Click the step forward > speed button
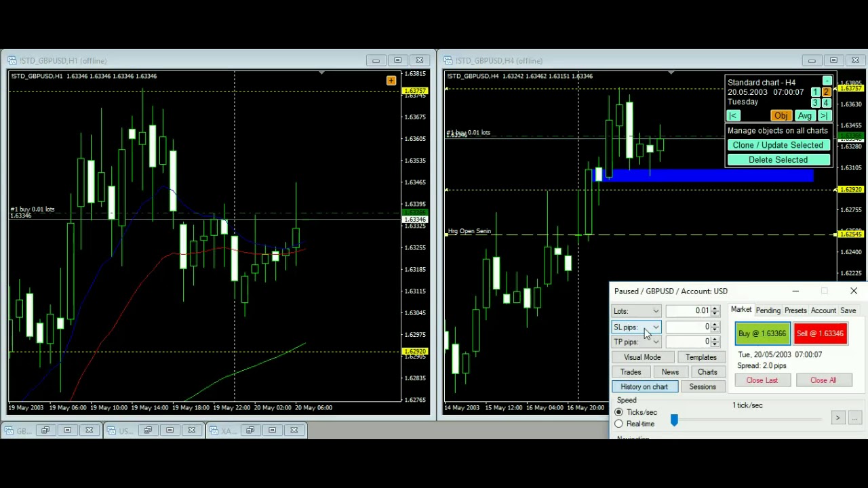Viewport: 868px width, 488px height. [837, 418]
